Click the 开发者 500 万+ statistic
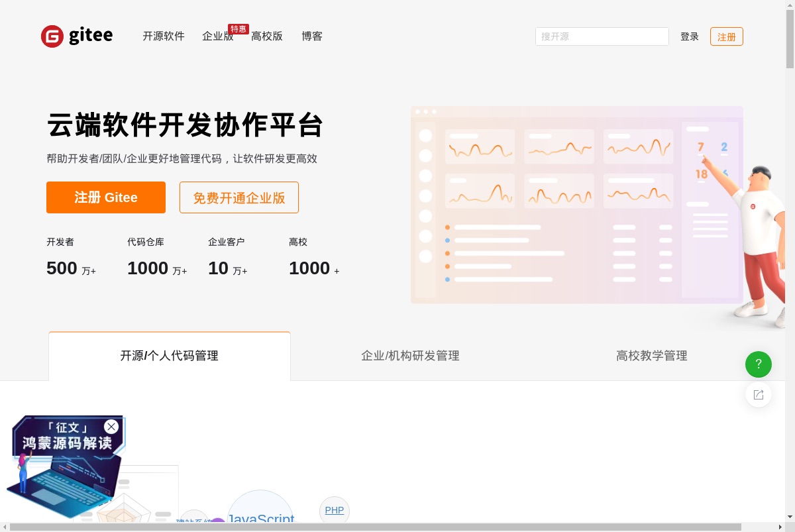 (x=72, y=258)
